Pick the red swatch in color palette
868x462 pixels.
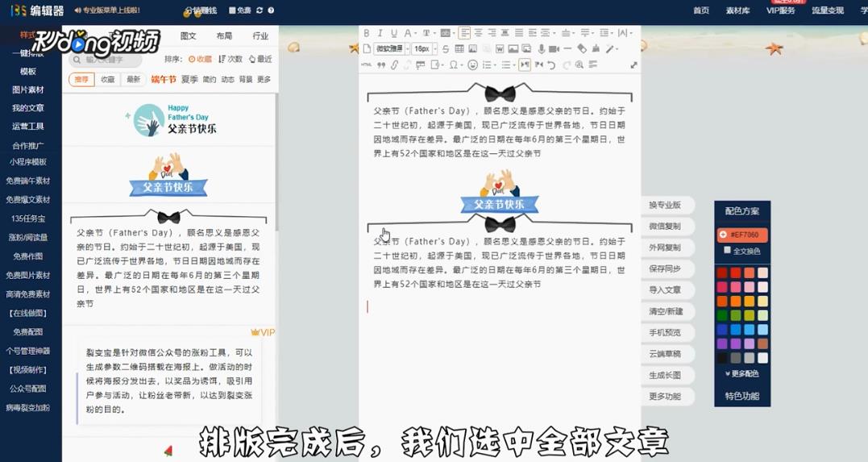click(x=735, y=273)
